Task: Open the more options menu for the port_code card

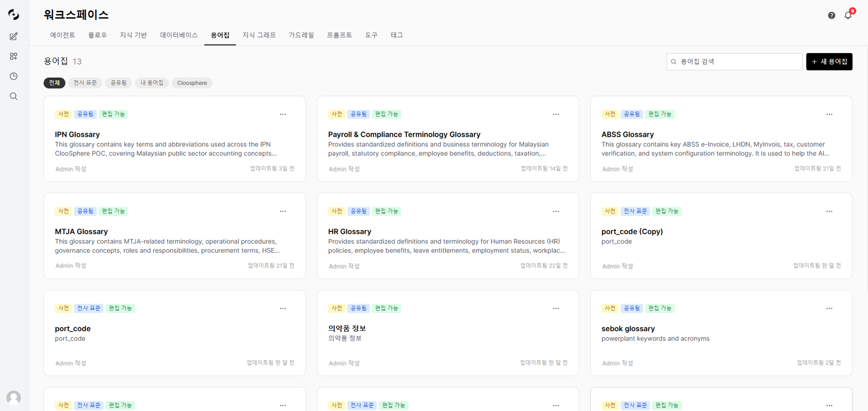Action: (283, 309)
